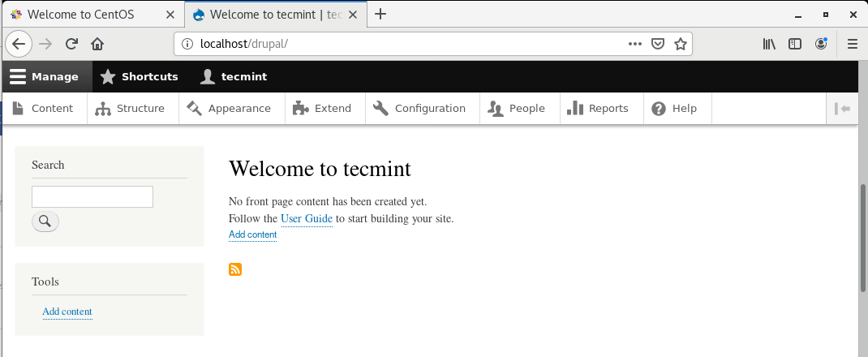This screenshot has height=357, width=868.
Task: Open the Reports admin page
Action: click(602, 109)
